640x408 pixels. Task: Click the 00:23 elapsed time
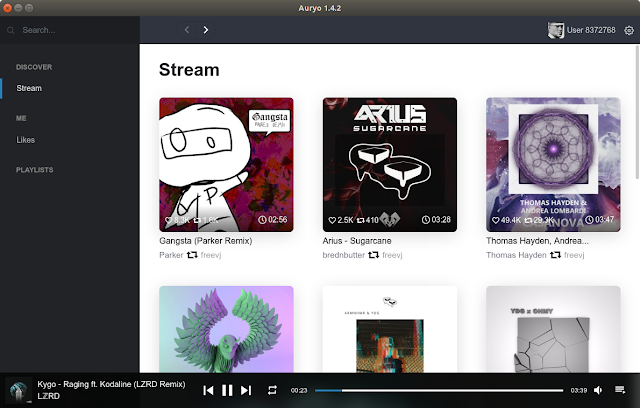(x=299, y=390)
